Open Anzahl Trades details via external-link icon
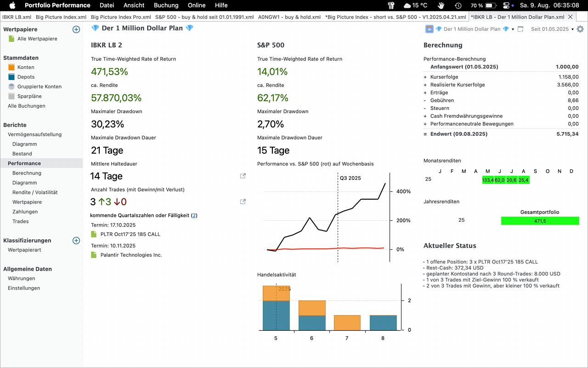This screenshot has height=368, width=588. (243, 201)
